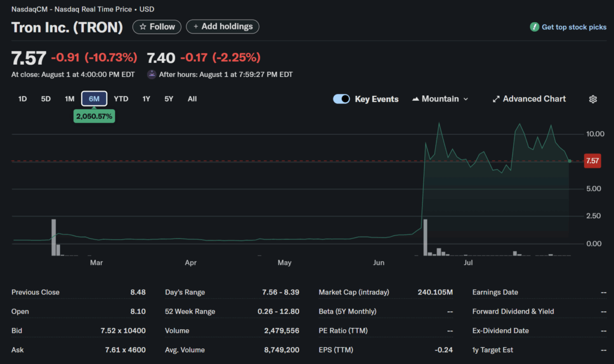
Task: Click the Open value 8.10
Action: pos(138,311)
